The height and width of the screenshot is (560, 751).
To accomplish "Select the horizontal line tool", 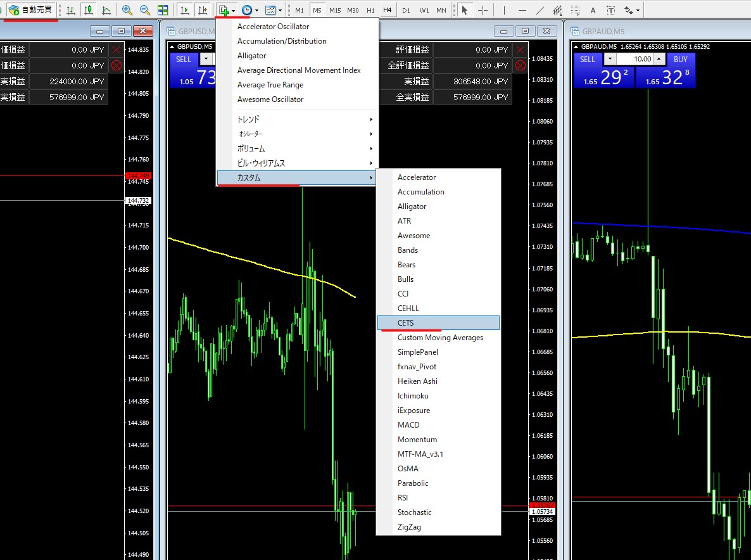I will pos(522,10).
